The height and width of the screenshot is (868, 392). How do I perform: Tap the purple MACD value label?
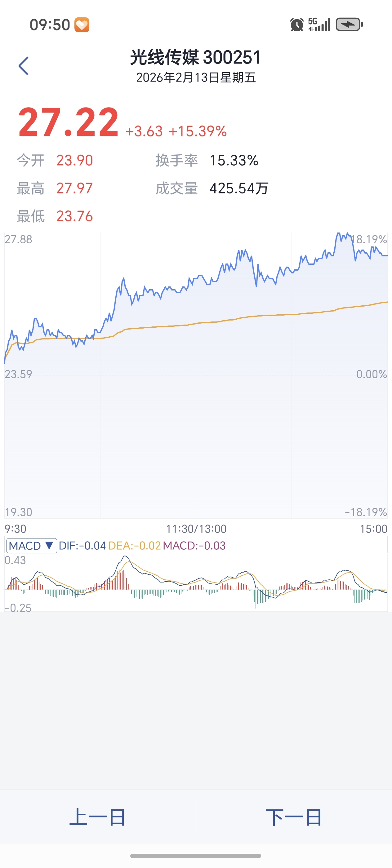(x=194, y=546)
